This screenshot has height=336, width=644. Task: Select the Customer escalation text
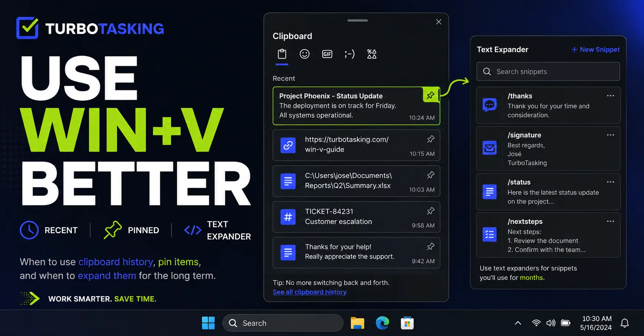(338, 222)
